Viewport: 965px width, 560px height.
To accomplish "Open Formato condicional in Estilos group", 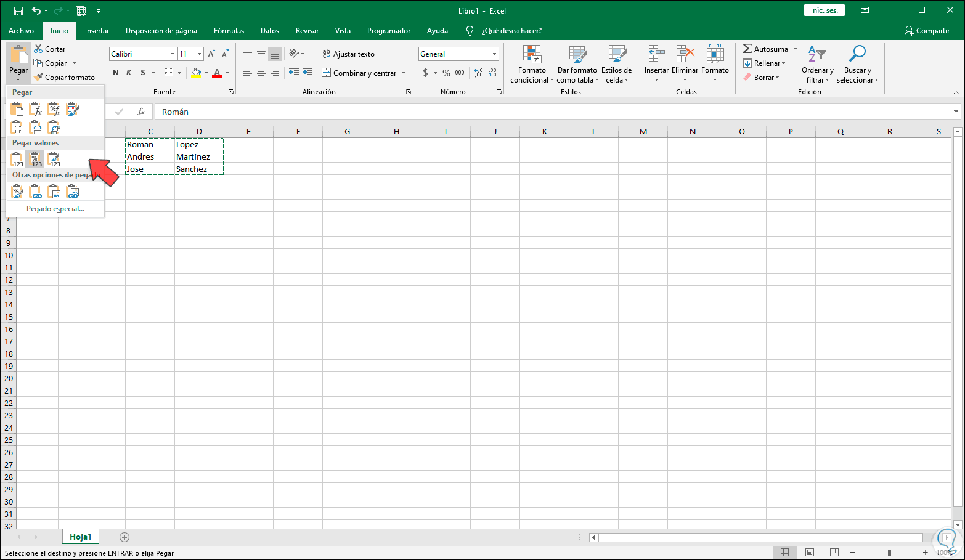I will [531, 65].
